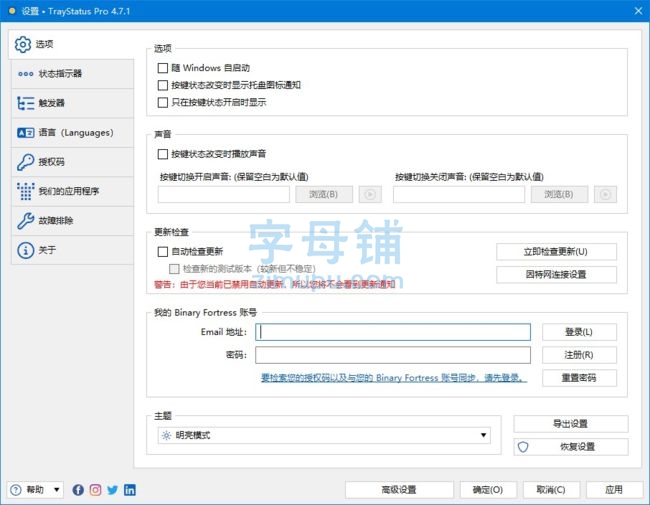Enable 按键状态改变时播放声音 checkbox

[x=163, y=154]
